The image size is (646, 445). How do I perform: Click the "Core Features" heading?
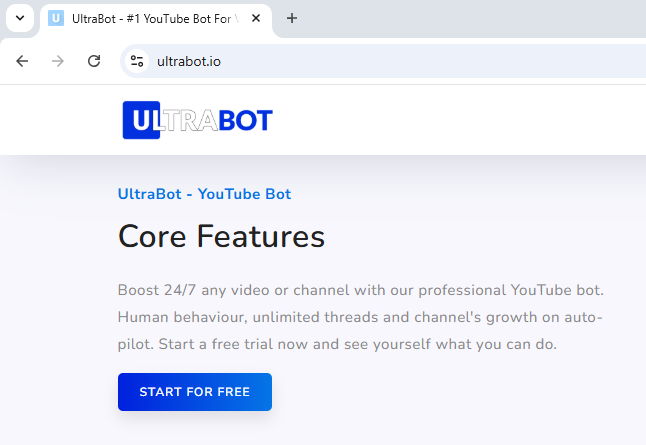point(221,237)
